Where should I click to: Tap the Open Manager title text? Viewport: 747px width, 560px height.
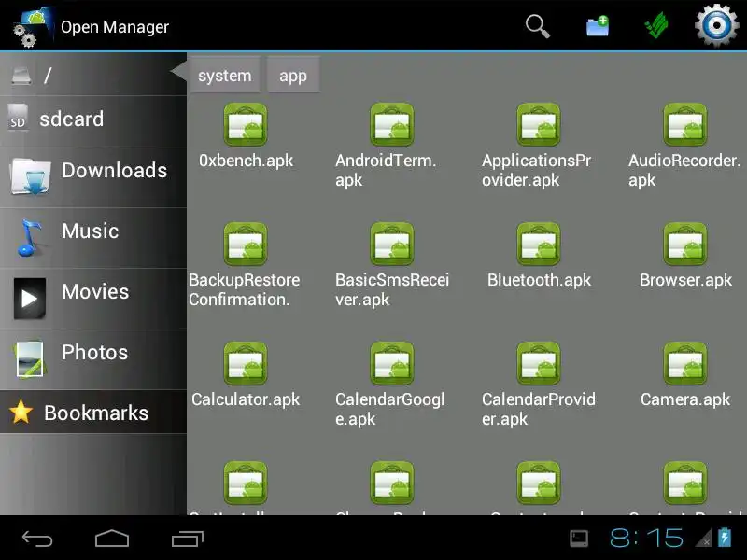[115, 27]
